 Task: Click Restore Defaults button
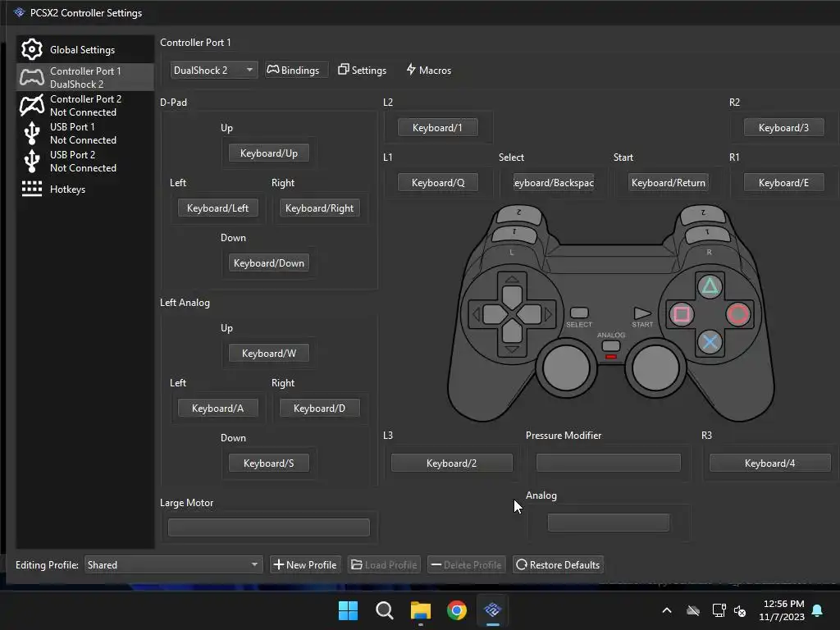tap(558, 564)
